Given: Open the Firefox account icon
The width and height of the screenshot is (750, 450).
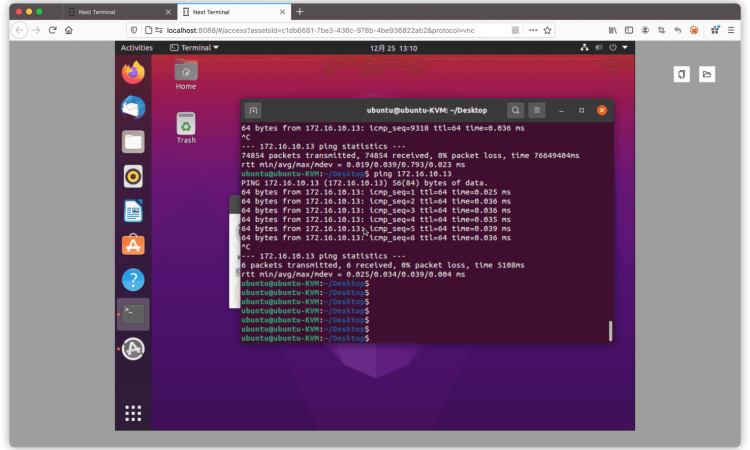Looking at the screenshot, I should (645, 30).
